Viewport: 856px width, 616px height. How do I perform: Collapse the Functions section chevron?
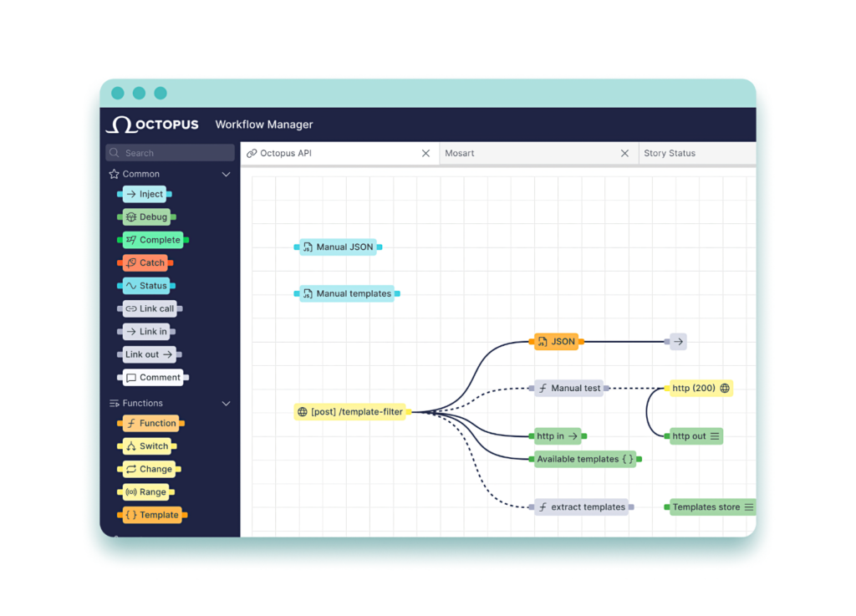click(x=226, y=404)
